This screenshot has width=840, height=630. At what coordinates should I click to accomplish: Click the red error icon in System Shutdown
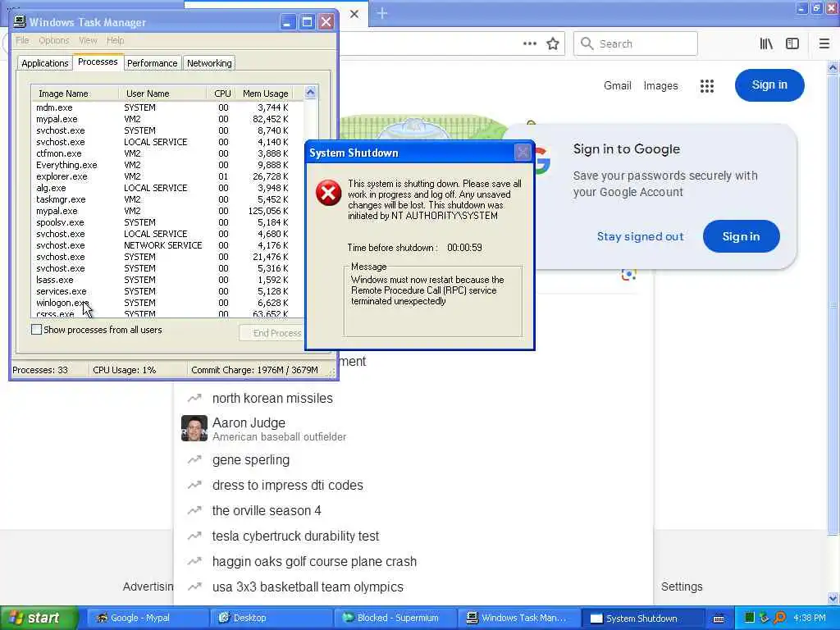click(x=328, y=193)
